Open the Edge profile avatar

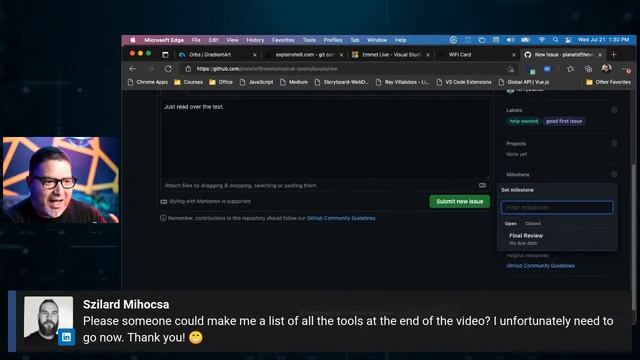(607, 69)
